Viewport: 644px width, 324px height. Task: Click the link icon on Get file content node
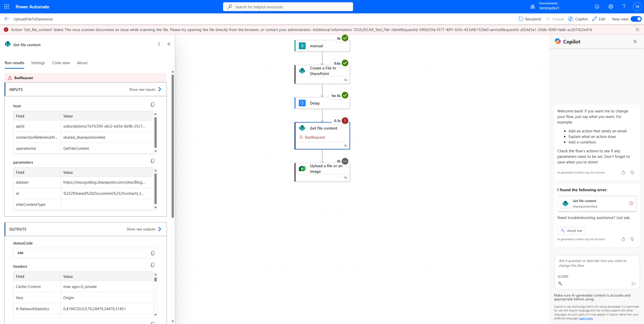click(x=345, y=145)
